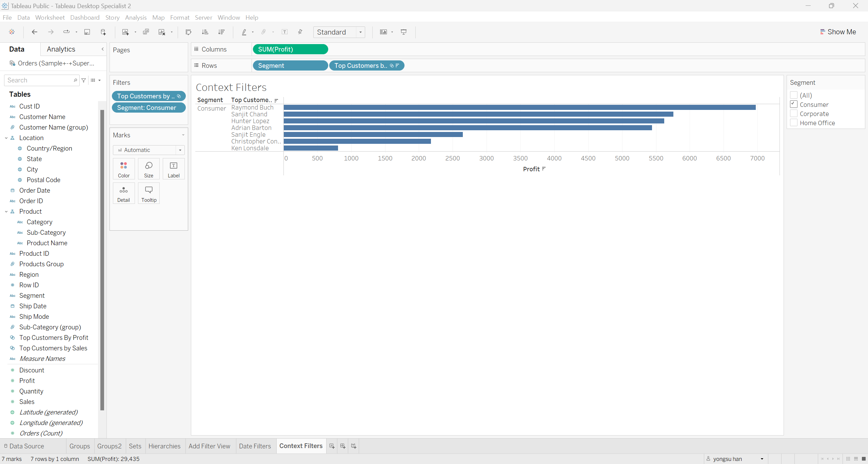Open the Color marks card
This screenshot has height=464, width=868.
tap(124, 169)
